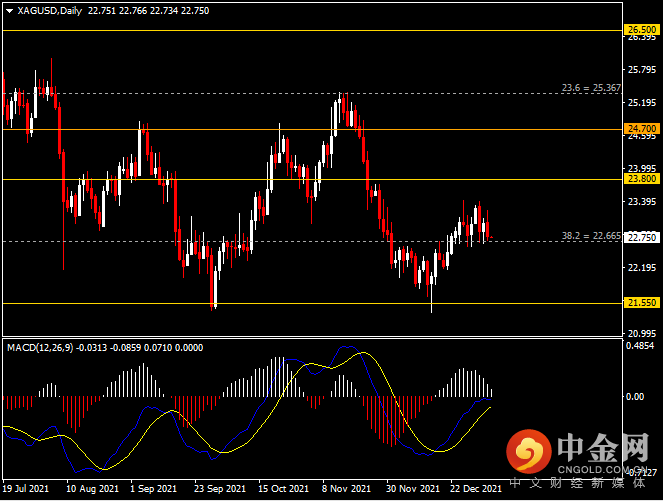Screen dimensions: 663x501
Task: Click the 20.995 price scale value
Action: tap(642, 334)
